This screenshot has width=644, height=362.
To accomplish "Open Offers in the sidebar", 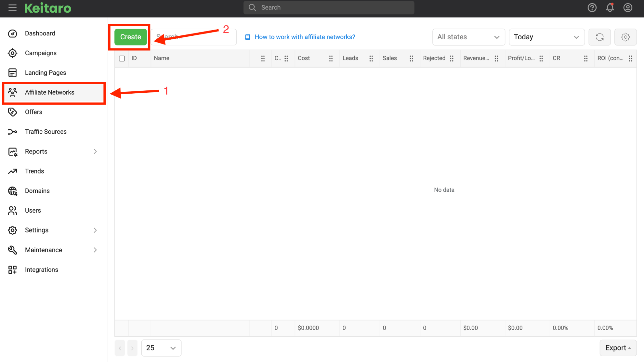I will [x=53, y=112].
